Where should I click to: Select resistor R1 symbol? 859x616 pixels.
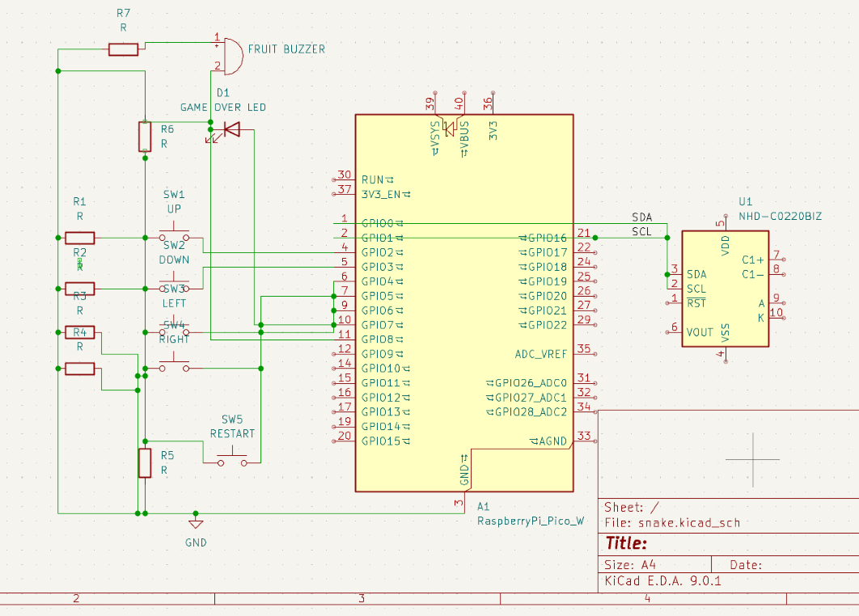pos(80,238)
